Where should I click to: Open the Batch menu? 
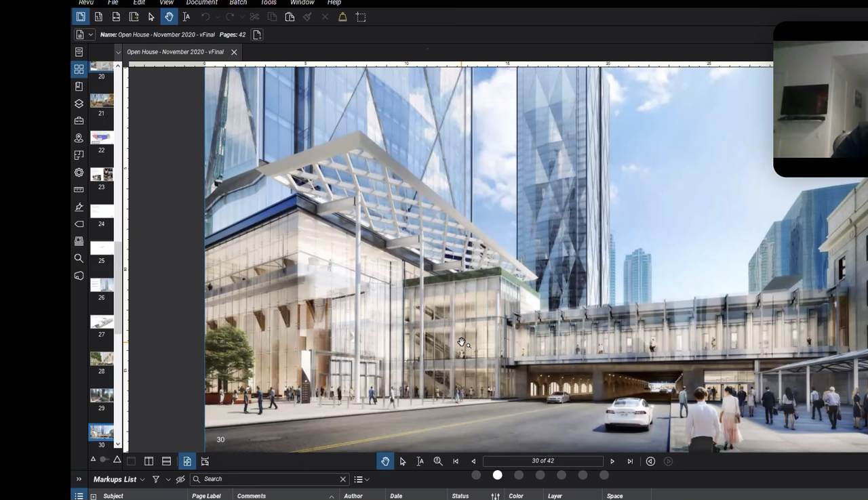[x=238, y=3]
